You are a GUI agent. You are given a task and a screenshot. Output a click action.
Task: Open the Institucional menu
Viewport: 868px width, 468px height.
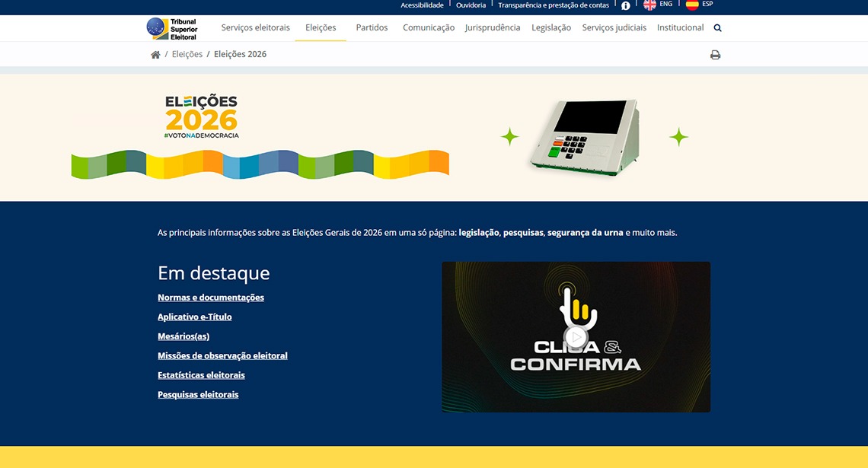(681, 27)
